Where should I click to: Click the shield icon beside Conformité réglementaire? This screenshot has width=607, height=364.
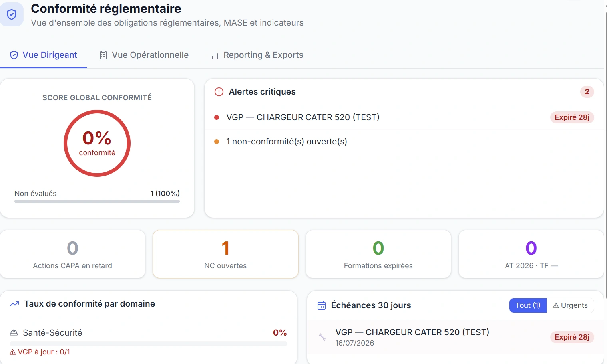[x=12, y=15]
